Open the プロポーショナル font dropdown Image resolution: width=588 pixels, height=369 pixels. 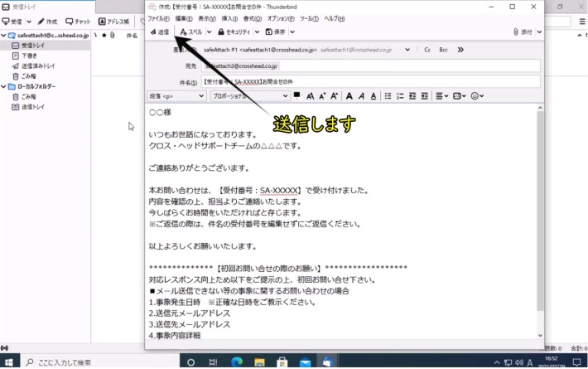click(x=250, y=96)
